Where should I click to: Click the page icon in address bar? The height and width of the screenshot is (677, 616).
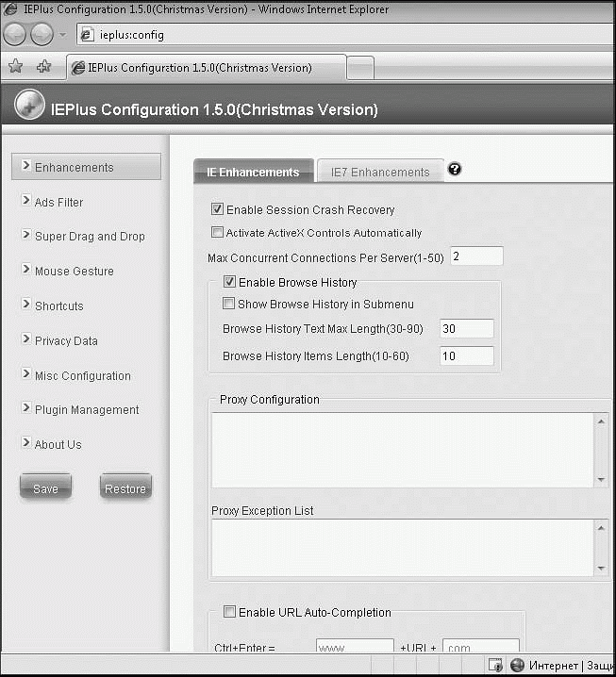pyautogui.click(x=87, y=35)
